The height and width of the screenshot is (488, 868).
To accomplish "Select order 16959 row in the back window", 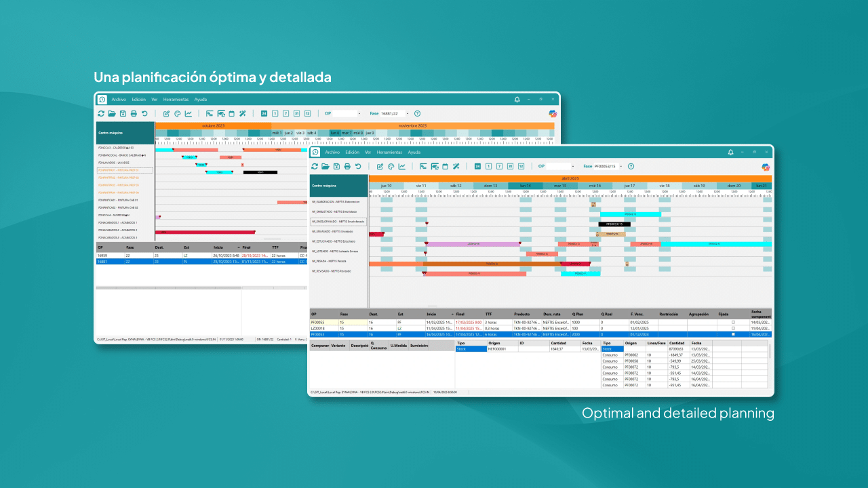I will tap(201, 255).
